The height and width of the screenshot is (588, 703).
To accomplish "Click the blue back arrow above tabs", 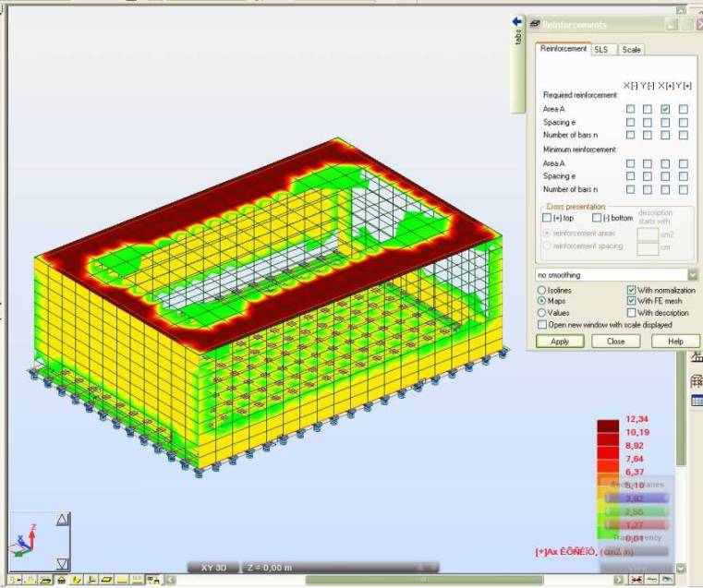I will [x=518, y=21].
